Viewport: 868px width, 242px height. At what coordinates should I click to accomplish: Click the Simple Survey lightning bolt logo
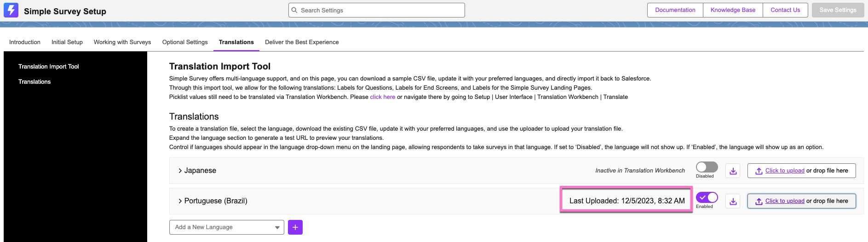(11, 10)
